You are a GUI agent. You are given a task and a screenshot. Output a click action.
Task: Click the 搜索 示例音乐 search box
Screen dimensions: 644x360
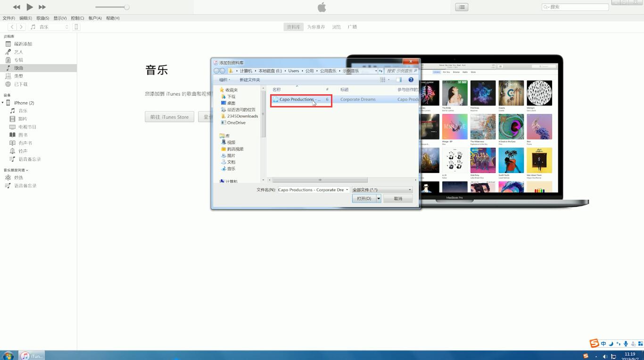(401, 71)
